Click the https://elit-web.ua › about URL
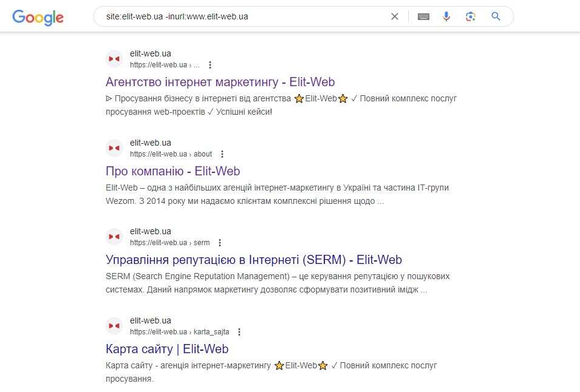This screenshot has width=580, height=392. coord(171,154)
